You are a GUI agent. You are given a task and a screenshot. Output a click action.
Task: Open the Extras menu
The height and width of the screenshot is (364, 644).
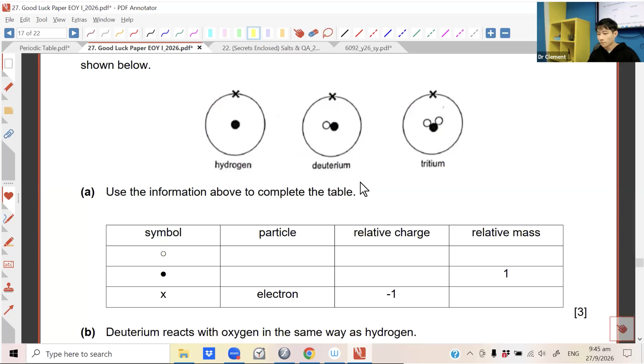click(79, 20)
